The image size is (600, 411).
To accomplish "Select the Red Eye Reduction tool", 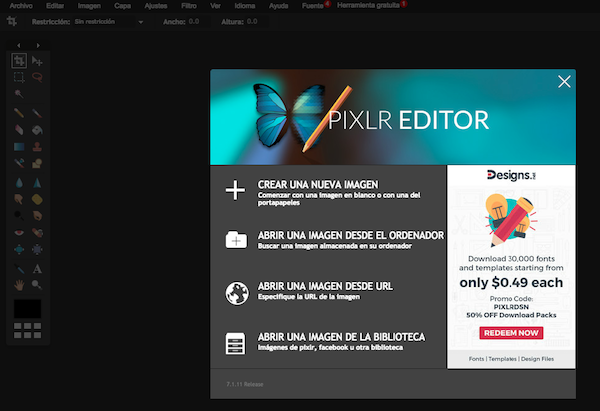I will tap(19, 232).
